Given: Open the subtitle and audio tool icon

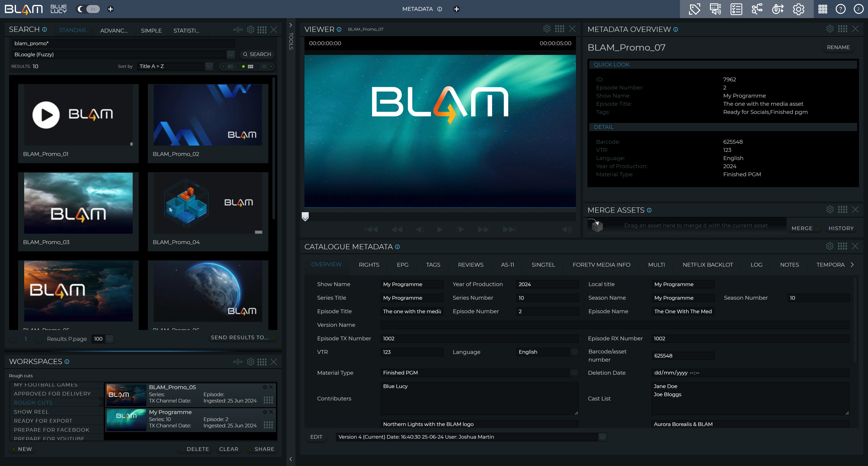Looking at the screenshot, I should 715,9.
